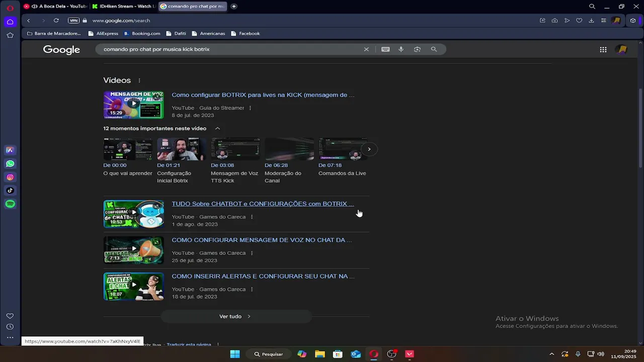Search by image with the lens icon
Image resolution: width=644 pixels, height=362 pixels.
point(417,49)
